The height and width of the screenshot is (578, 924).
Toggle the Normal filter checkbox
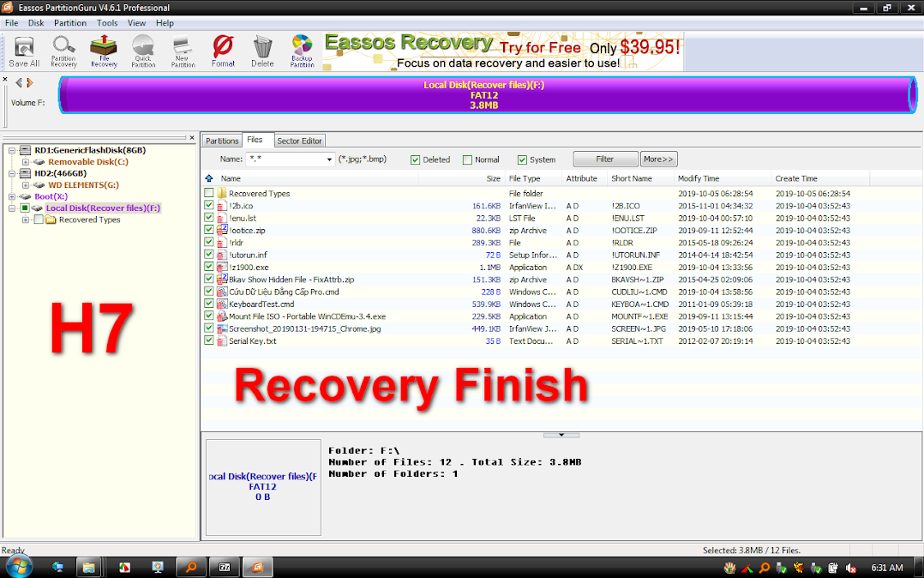tap(467, 160)
